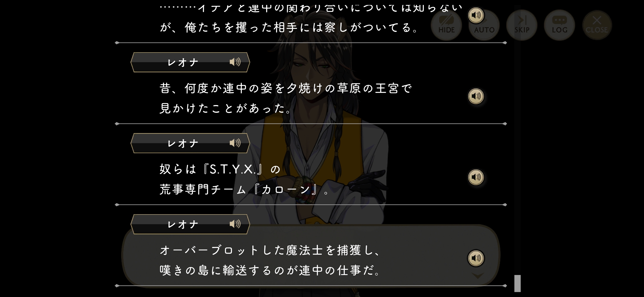This screenshot has width=644, height=297.
Task: Play voice for the partially hidden top line
Action: coord(476,15)
